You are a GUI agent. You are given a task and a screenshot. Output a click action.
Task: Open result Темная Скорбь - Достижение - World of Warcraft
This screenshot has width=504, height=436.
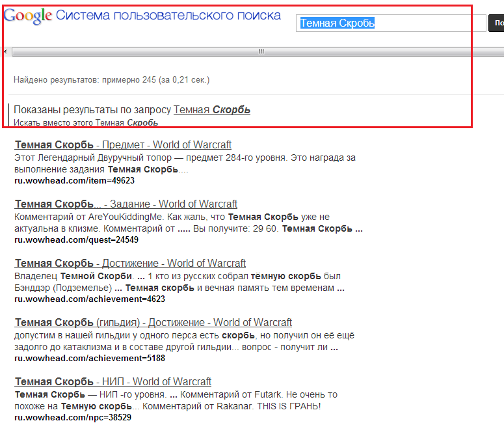[130, 263]
